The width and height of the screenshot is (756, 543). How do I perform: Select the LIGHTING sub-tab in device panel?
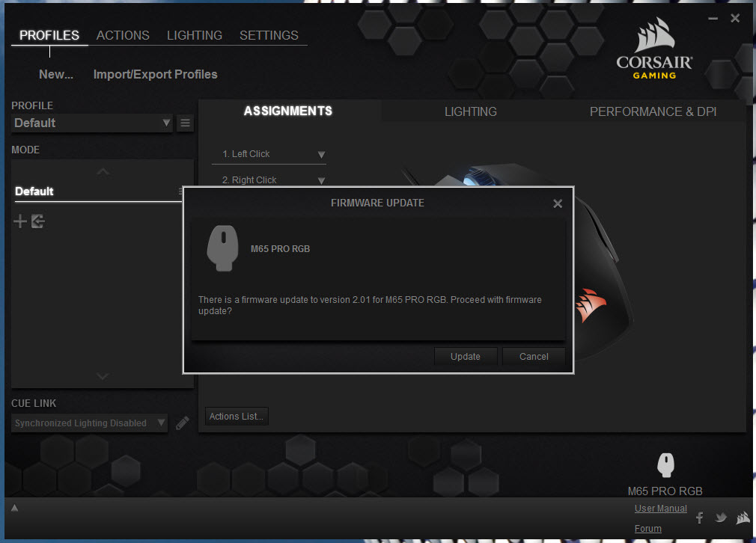[471, 111]
